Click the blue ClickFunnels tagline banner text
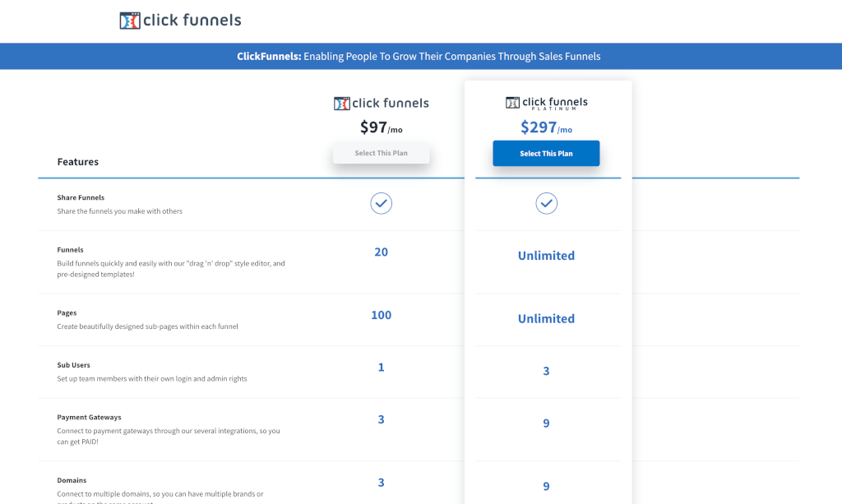This screenshot has height=504, width=842. (x=419, y=57)
